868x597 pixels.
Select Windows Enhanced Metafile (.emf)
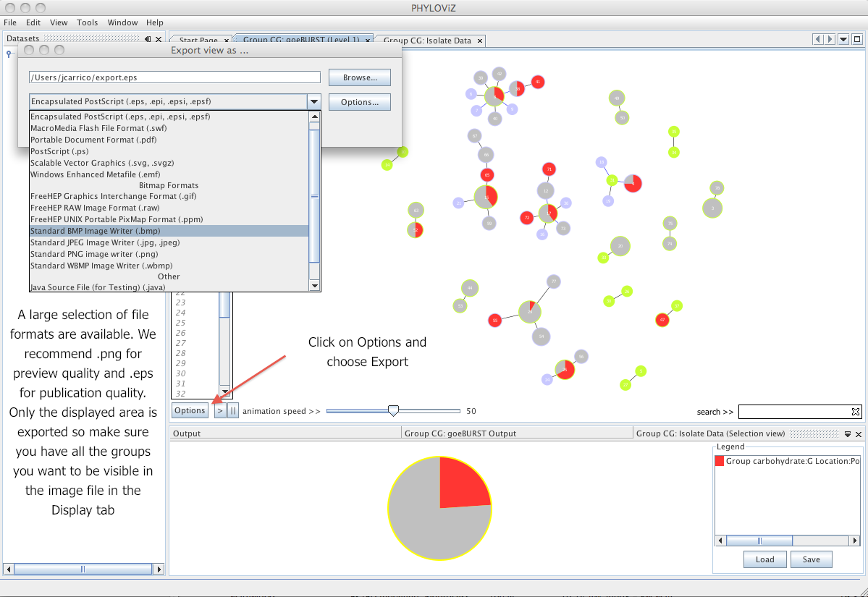169,174
